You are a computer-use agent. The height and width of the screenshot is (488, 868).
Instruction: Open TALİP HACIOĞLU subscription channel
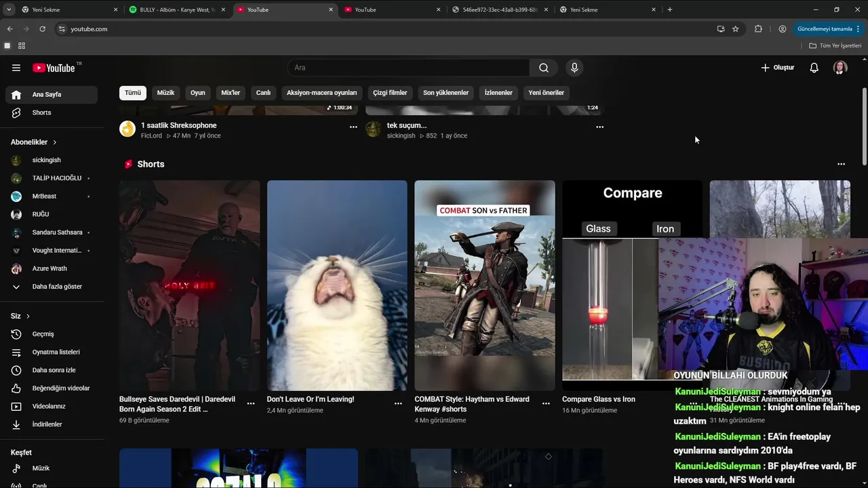click(x=52, y=178)
